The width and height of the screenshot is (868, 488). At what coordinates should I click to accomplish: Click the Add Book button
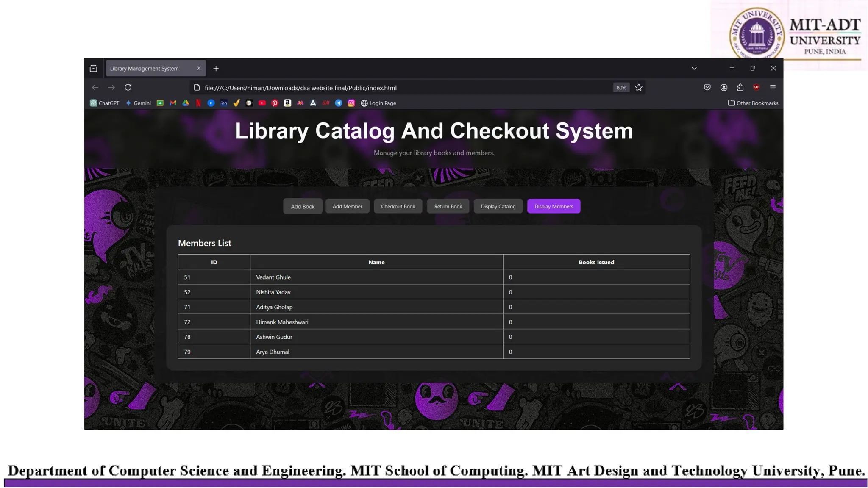click(x=303, y=206)
